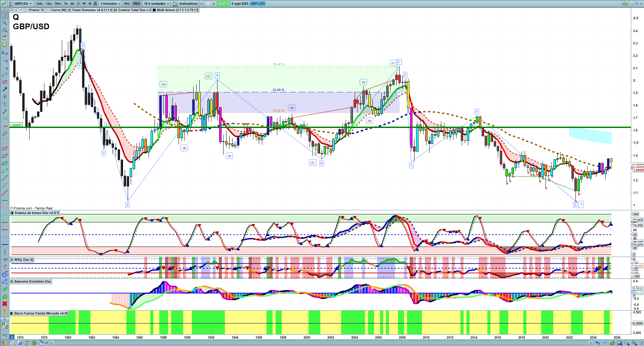This screenshot has width=644, height=346.
Task: Click the undo arrow in bottom toolbar
Action: [x=597, y=343]
